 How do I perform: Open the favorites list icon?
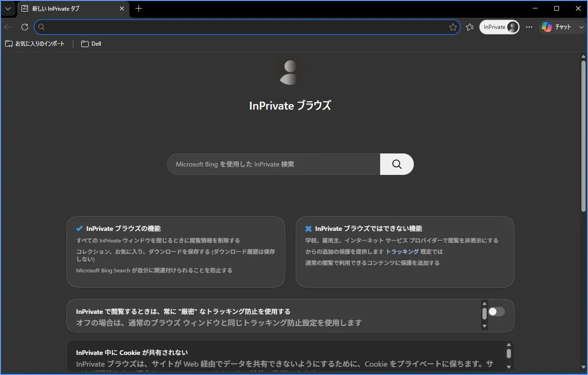pos(470,27)
